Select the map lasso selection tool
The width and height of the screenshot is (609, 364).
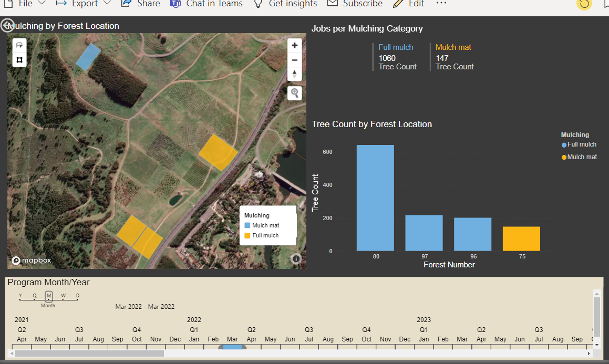pos(19,45)
